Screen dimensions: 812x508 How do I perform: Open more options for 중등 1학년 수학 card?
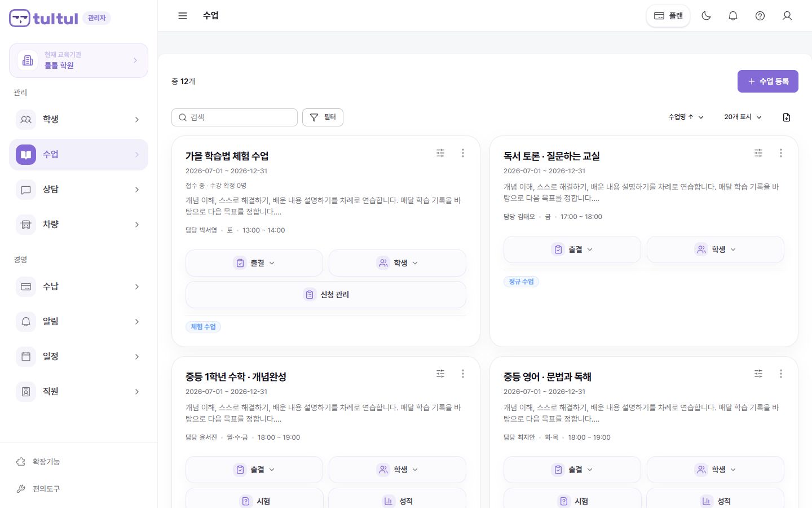[463, 374]
